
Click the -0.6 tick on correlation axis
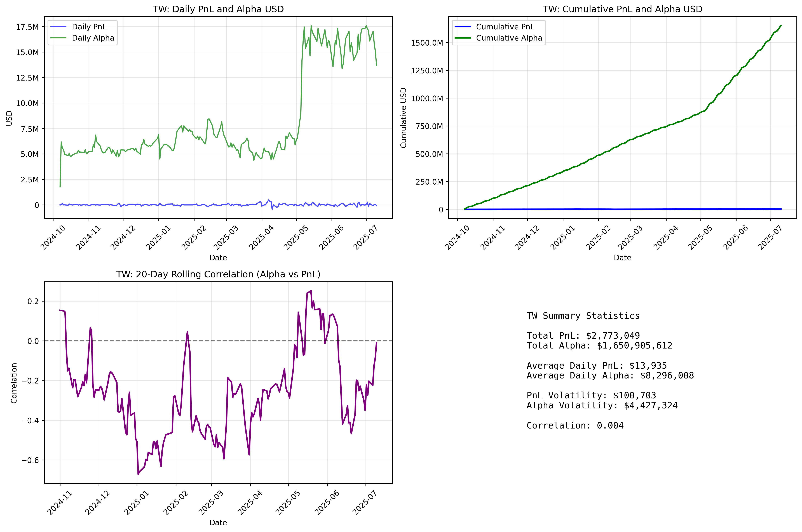[30, 460]
